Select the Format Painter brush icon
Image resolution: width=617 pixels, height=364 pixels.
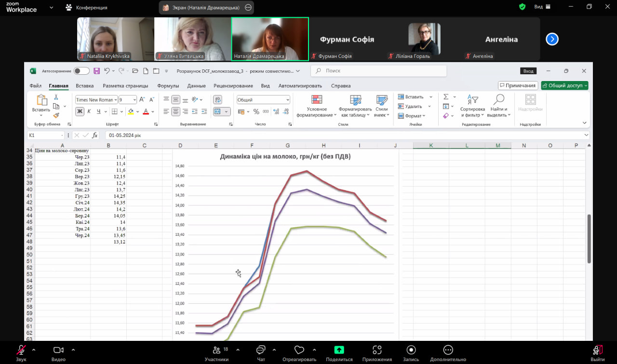[56, 116]
